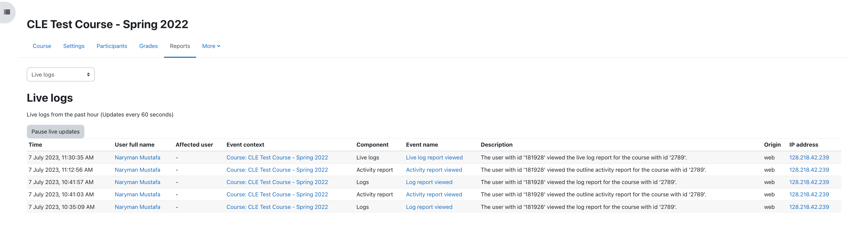
Task: Click the Event name column header
Action: coord(422,145)
